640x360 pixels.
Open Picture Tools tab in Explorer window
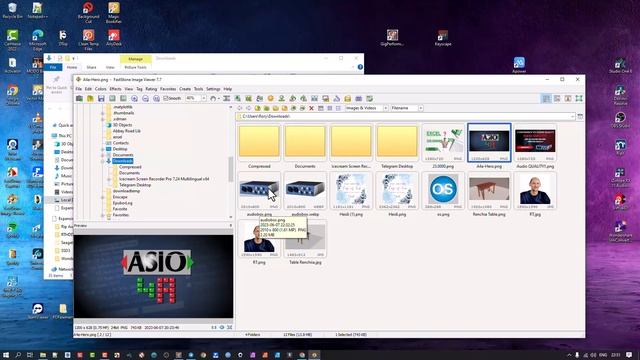tap(136, 67)
